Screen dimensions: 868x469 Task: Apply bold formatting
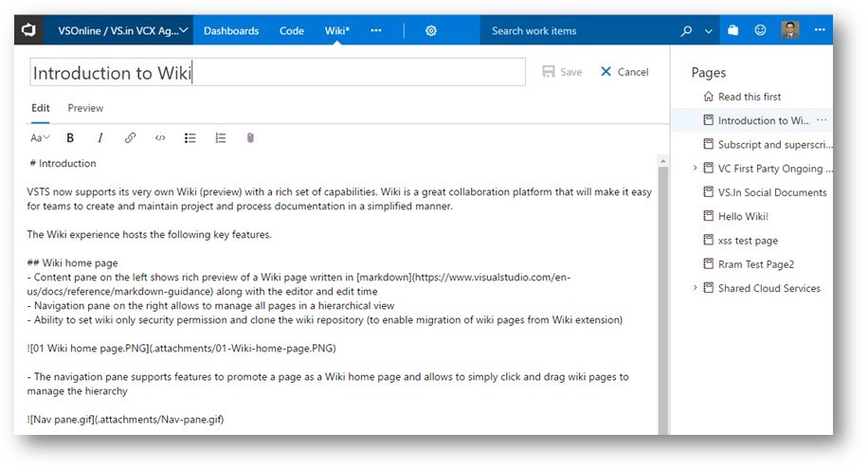click(x=70, y=138)
